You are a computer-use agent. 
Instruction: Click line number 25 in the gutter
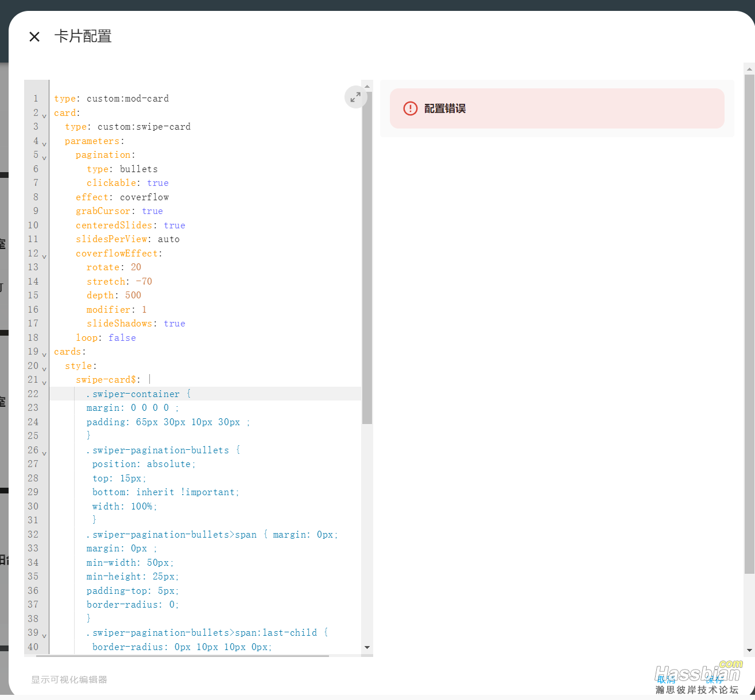(x=33, y=436)
